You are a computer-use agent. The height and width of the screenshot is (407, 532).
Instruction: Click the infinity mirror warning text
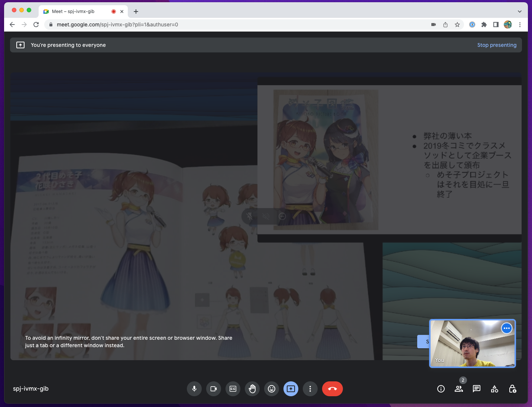click(129, 342)
